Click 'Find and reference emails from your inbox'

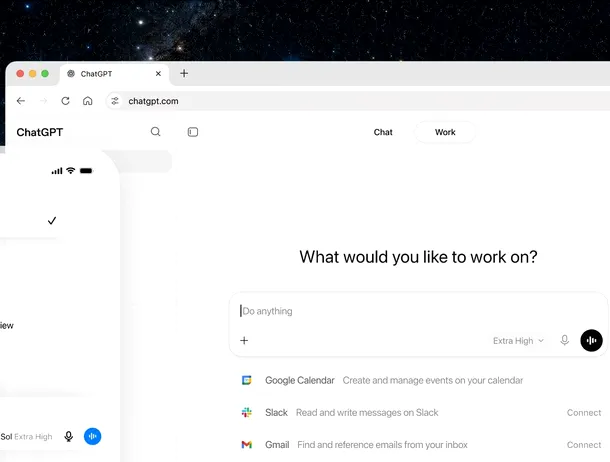[x=382, y=445]
